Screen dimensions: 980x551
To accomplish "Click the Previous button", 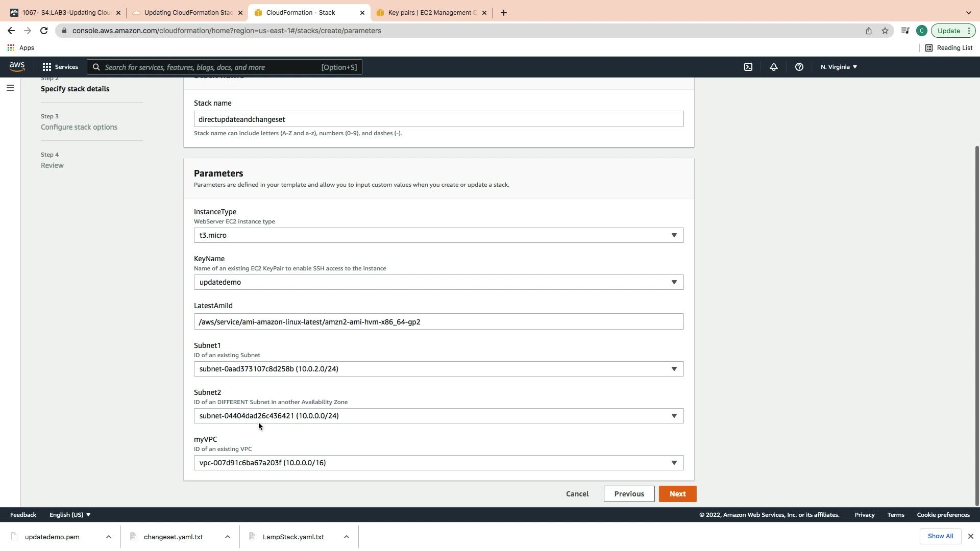I will 629,494.
